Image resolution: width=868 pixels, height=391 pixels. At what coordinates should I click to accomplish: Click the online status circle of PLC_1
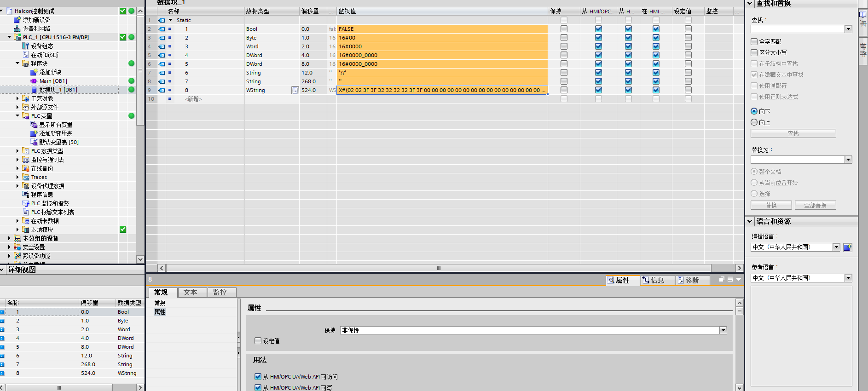pyautogui.click(x=132, y=37)
